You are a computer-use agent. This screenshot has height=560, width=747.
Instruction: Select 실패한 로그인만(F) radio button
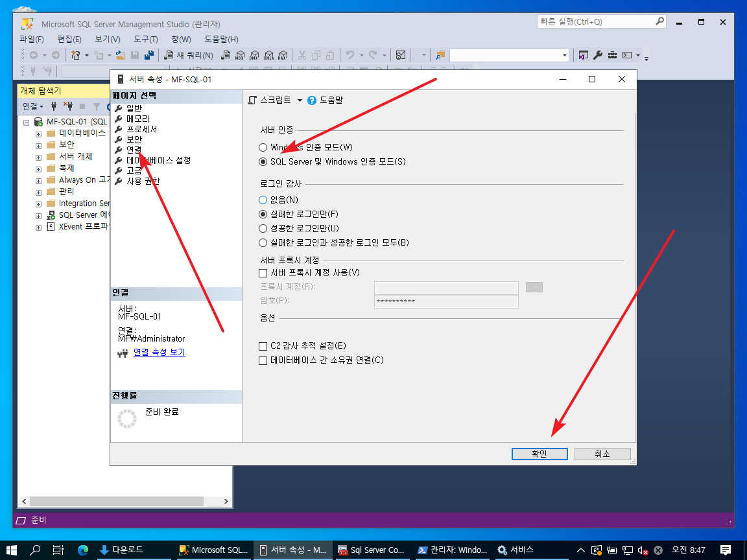click(263, 214)
